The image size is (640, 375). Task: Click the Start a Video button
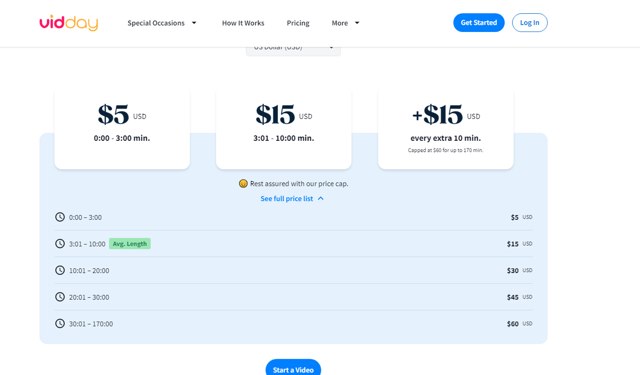click(293, 367)
